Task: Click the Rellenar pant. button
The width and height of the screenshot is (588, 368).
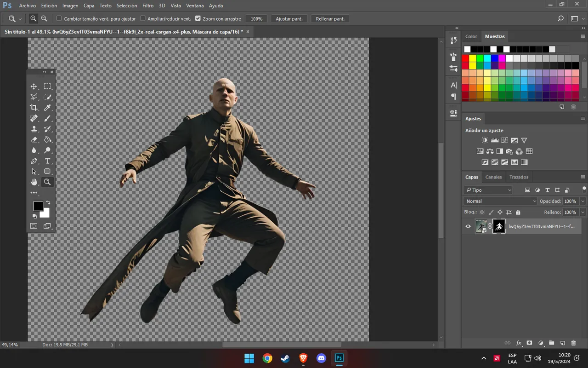Action: click(330, 19)
